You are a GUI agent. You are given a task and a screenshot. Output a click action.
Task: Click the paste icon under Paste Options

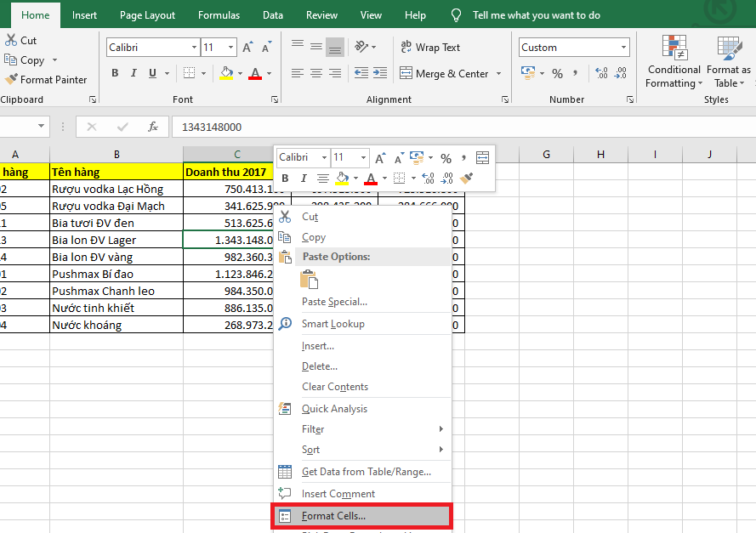point(309,279)
